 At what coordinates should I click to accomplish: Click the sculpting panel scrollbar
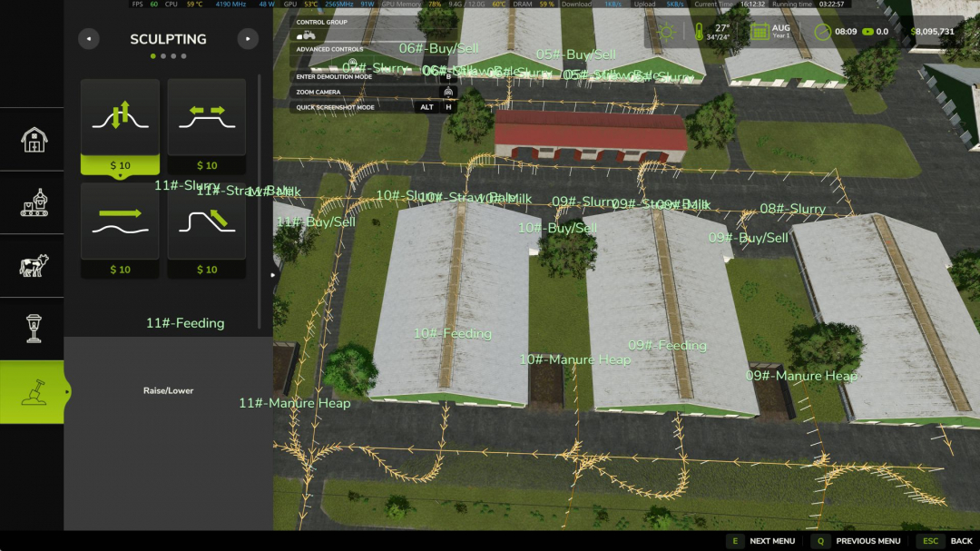pyautogui.click(x=259, y=202)
